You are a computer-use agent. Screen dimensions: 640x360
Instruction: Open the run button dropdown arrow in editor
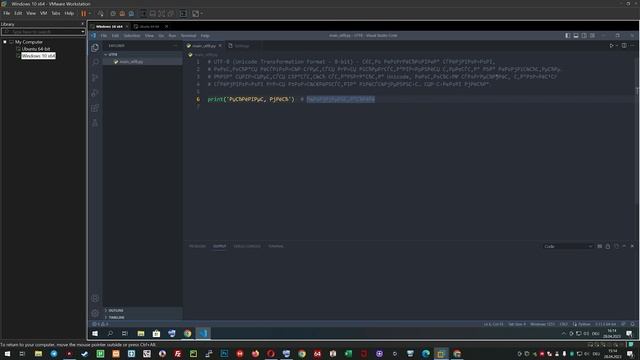617,46
